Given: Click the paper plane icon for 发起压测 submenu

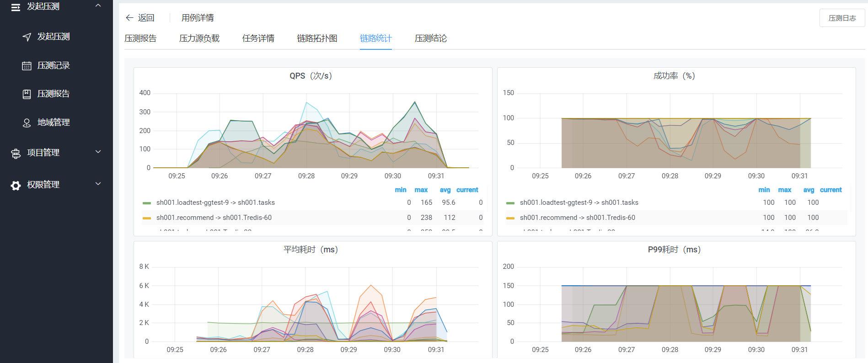Looking at the screenshot, I should pos(27,37).
